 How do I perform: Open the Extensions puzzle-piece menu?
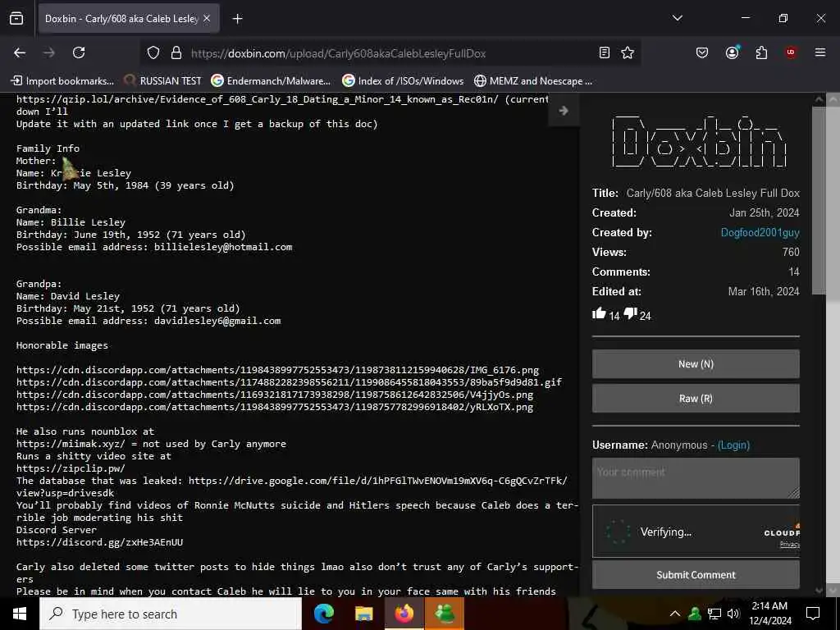pos(761,52)
